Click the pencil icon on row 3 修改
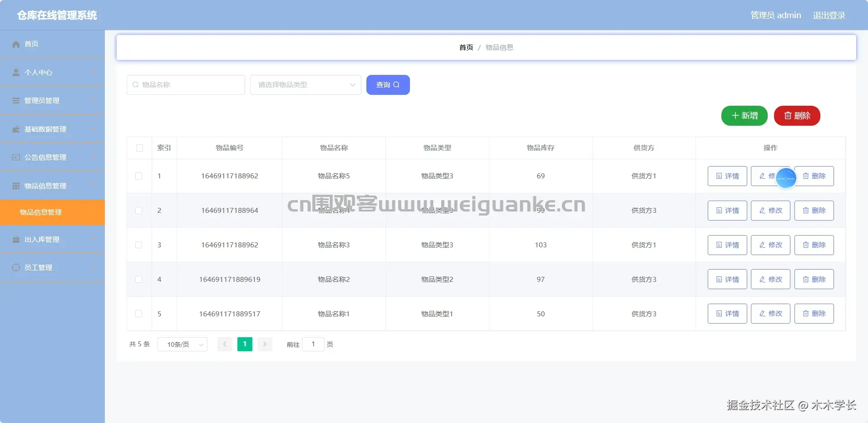This screenshot has height=423, width=868. point(762,245)
